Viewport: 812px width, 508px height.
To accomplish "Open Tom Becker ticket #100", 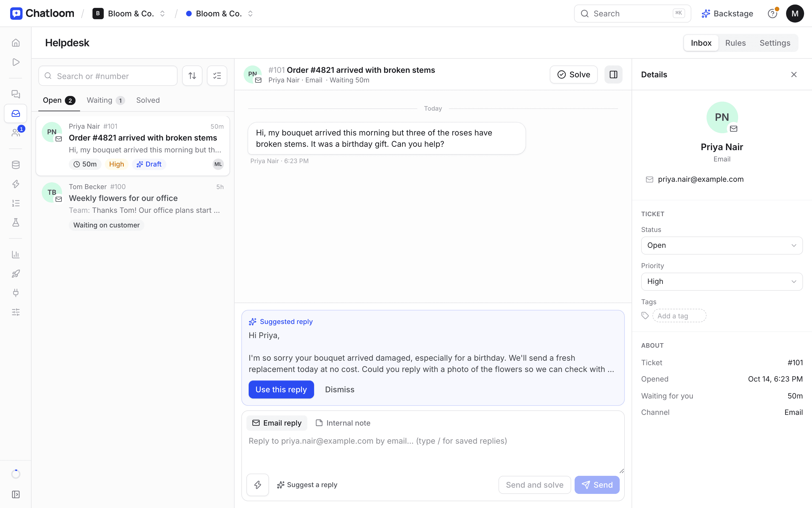I will pyautogui.click(x=133, y=206).
